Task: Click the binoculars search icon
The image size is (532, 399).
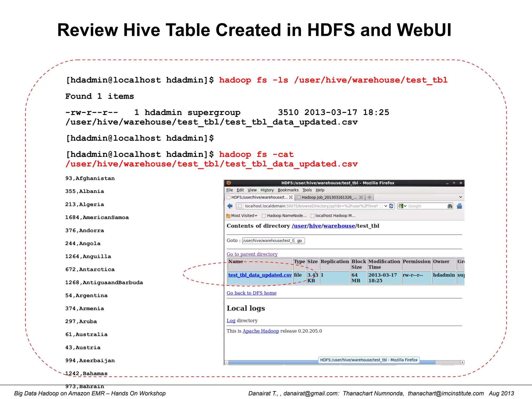Action: point(450,206)
